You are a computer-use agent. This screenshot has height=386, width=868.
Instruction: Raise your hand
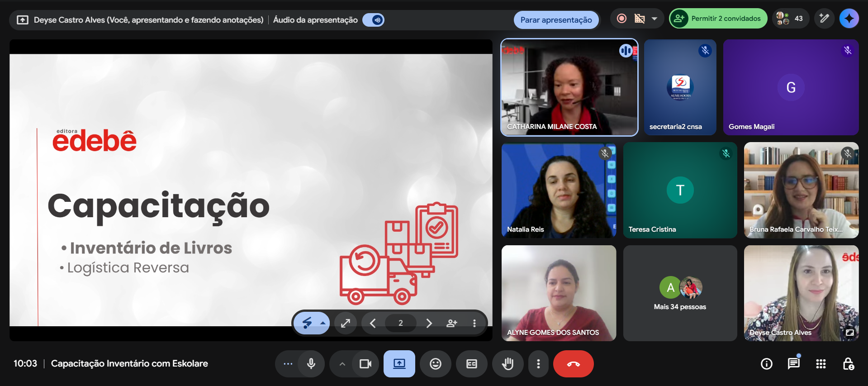click(508, 364)
